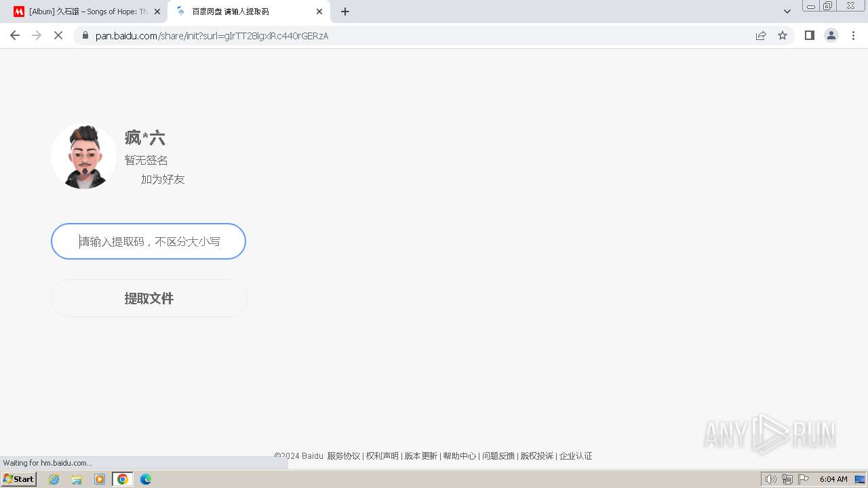
Task: Bookmark this page with star icon
Action: [x=783, y=36]
